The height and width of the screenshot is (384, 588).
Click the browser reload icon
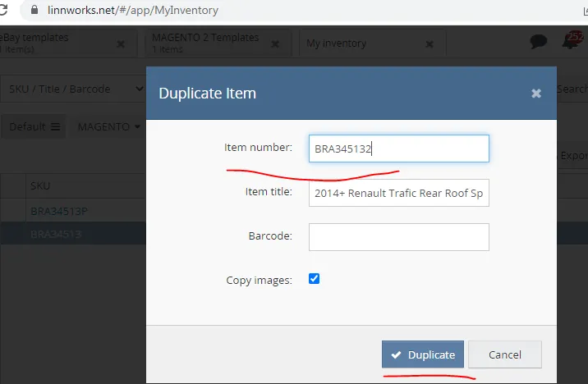(x=3, y=10)
